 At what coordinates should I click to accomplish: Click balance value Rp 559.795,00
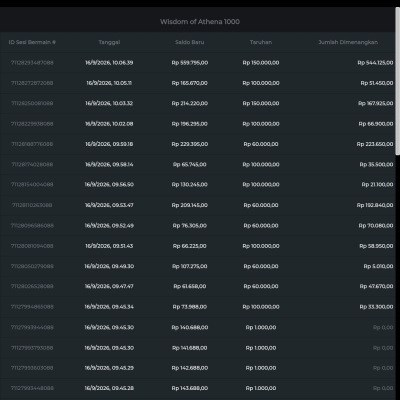coord(190,63)
